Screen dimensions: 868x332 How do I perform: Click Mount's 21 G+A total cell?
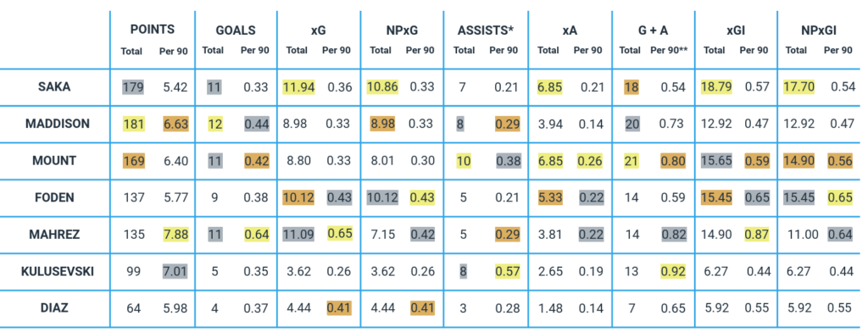[630, 161]
